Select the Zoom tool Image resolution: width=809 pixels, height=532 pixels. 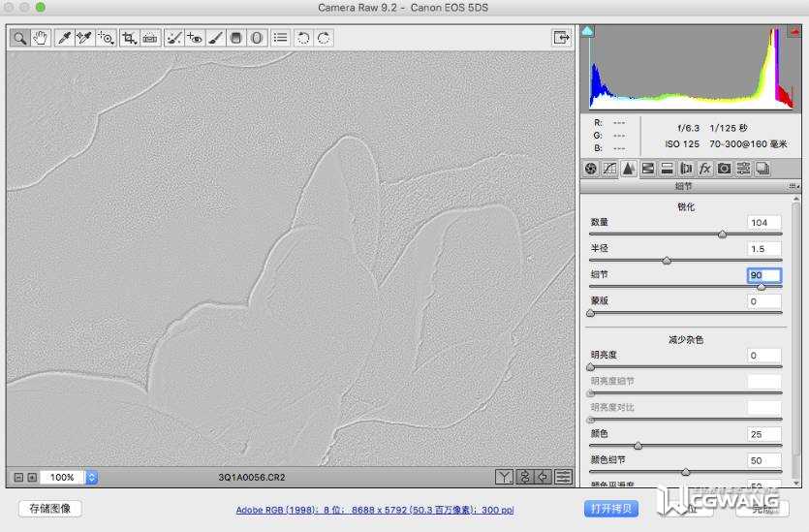tap(19, 38)
